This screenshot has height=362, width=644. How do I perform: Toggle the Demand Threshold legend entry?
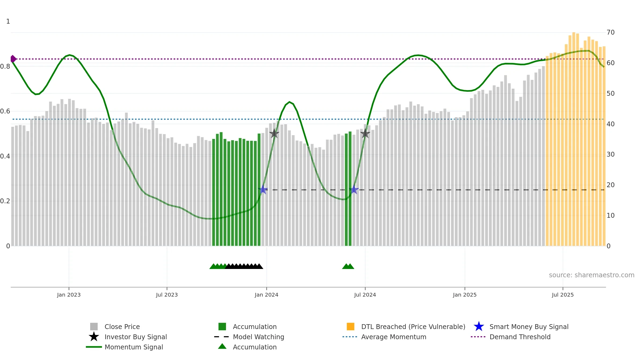[510, 337]
